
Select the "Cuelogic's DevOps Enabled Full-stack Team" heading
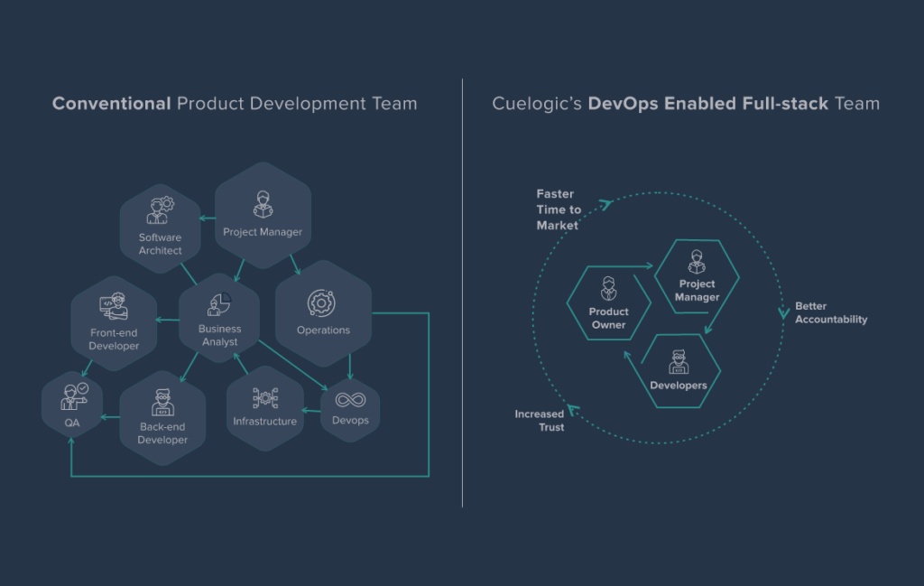(x=686, y=104)
